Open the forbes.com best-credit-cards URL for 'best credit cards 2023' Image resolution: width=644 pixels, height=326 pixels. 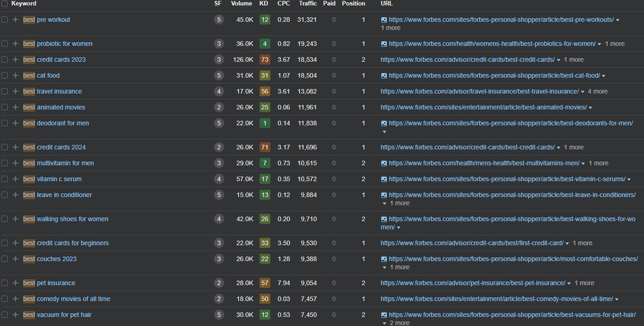tap(467, 60)
